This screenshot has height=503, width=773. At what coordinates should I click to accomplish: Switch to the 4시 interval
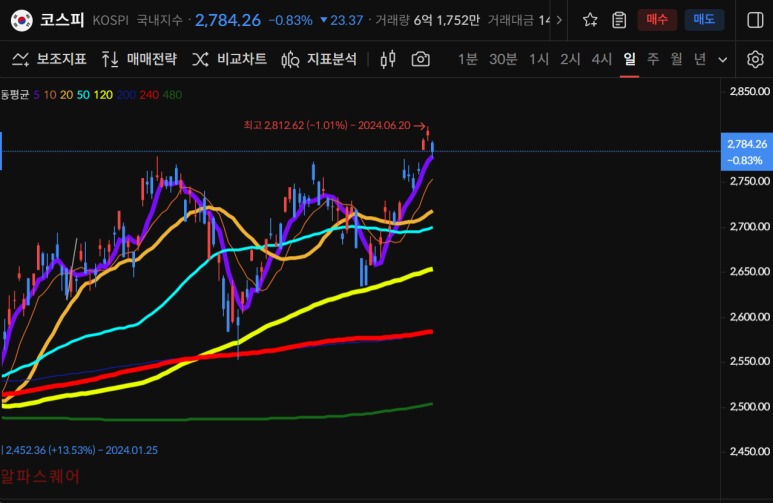tap(602, 59)
